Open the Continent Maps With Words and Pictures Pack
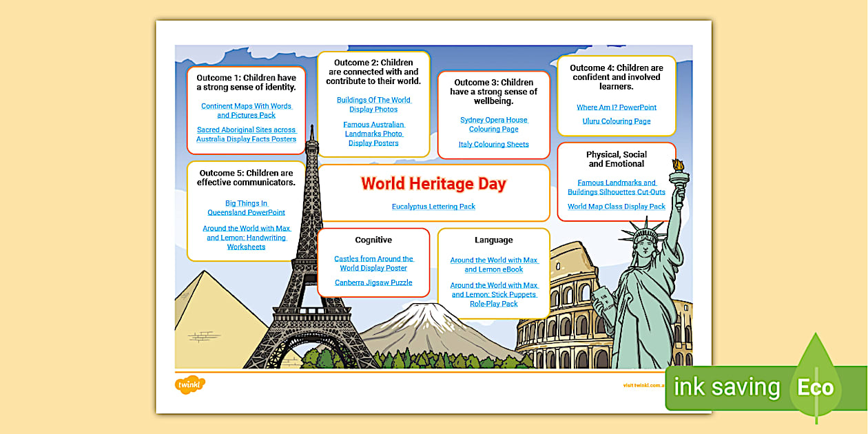 point(247,110)
